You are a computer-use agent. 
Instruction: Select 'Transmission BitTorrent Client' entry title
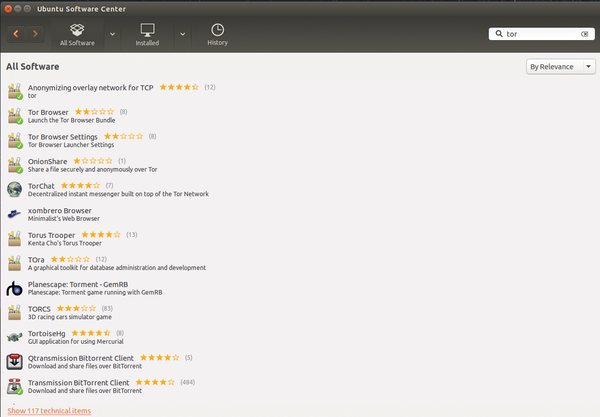pos(78,383)
